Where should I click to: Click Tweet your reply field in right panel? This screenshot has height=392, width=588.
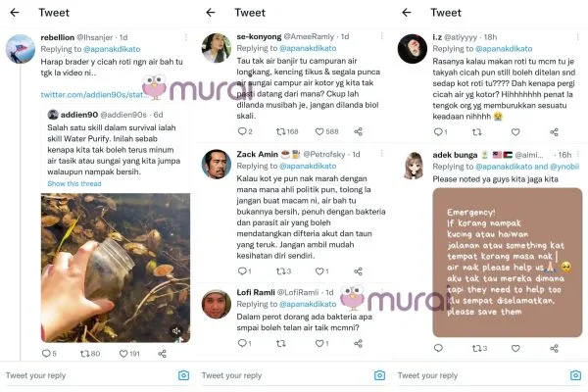(480, 375)
